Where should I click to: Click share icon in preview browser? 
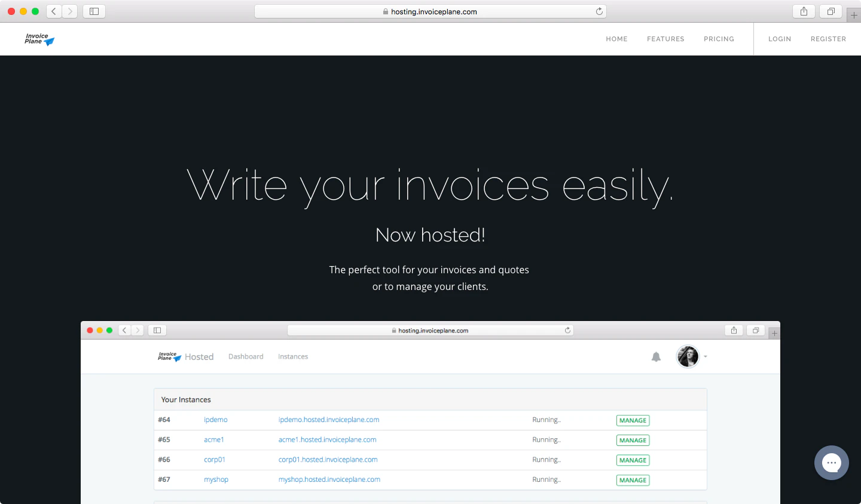pyautogui.click(x=734, y=330)
